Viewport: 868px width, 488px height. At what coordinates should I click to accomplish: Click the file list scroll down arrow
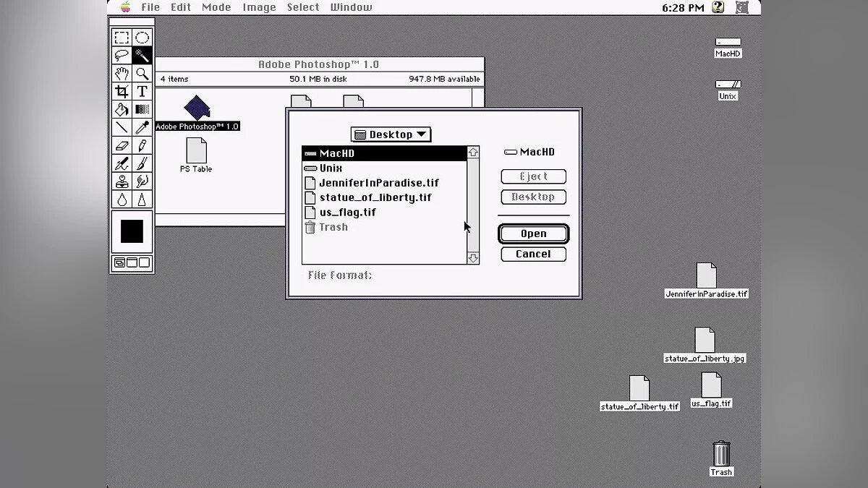[473, 258]
